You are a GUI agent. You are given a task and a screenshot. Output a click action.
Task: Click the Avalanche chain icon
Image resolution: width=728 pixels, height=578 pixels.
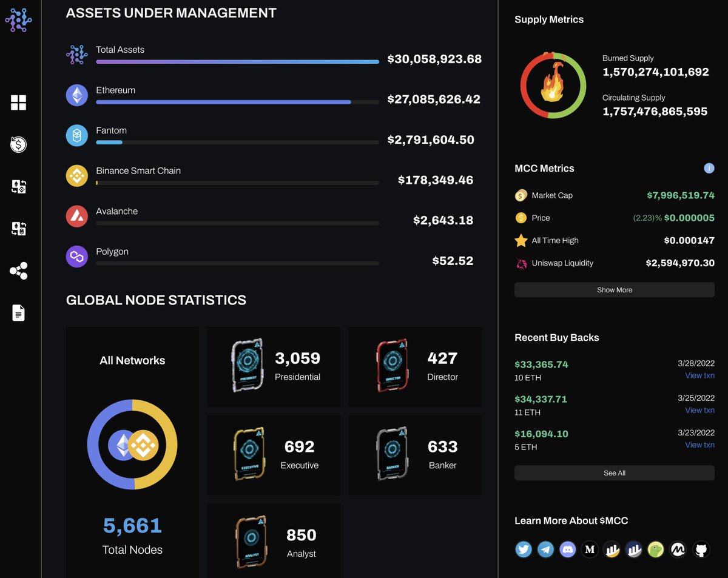(x=77, y=216)
